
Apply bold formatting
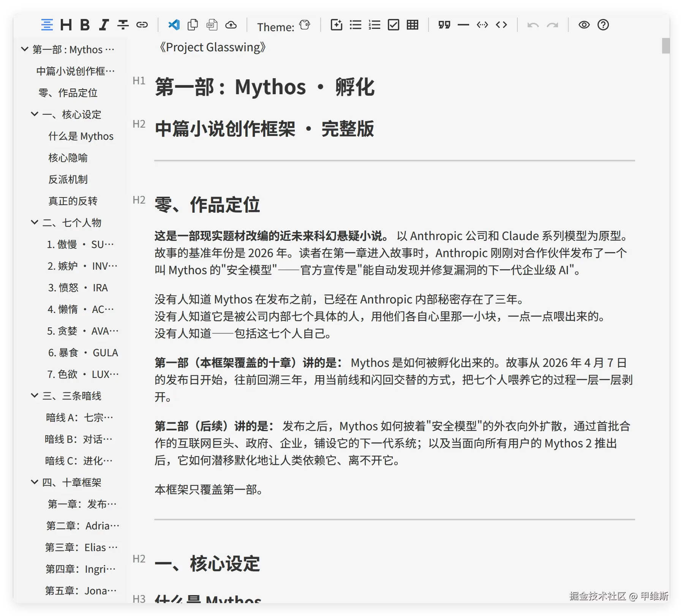click(x=85, y=25)
